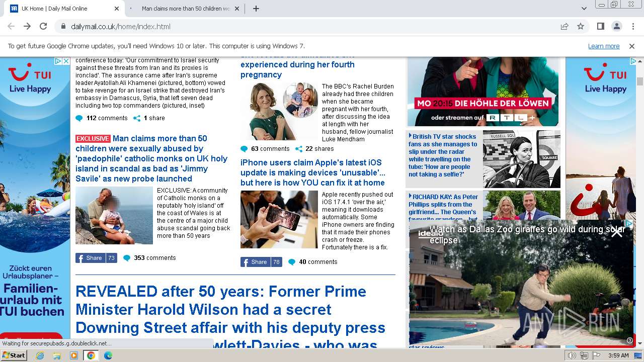
Task: Click the 3:59 AM system clock
Action: coord(619,355)
